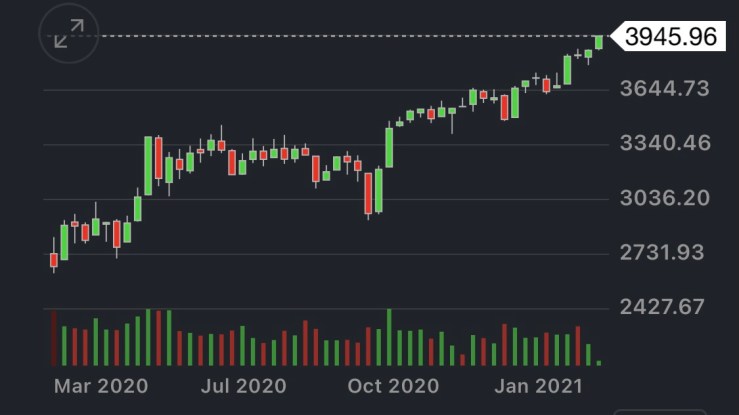Viewport: 739px width, 415px height.
Task: Select the 3644.73 price axis label
Action: tap(663, 89)
